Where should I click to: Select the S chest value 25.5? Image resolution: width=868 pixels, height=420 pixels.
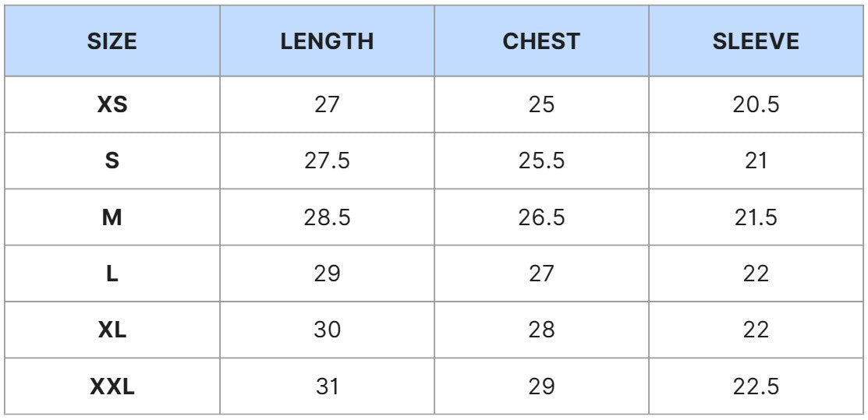coord(541,161)
